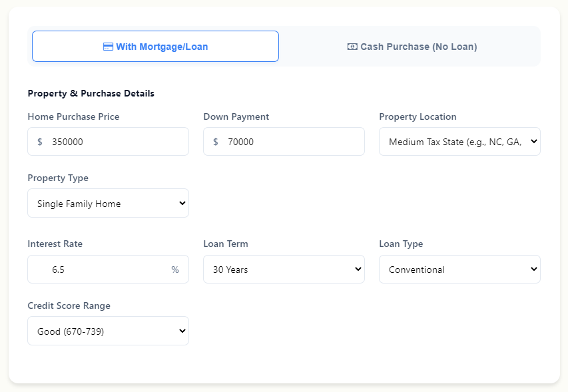Switch to the Cash Purchase (No Loan) tab
568x392 pixels.
tap(412, 47)
